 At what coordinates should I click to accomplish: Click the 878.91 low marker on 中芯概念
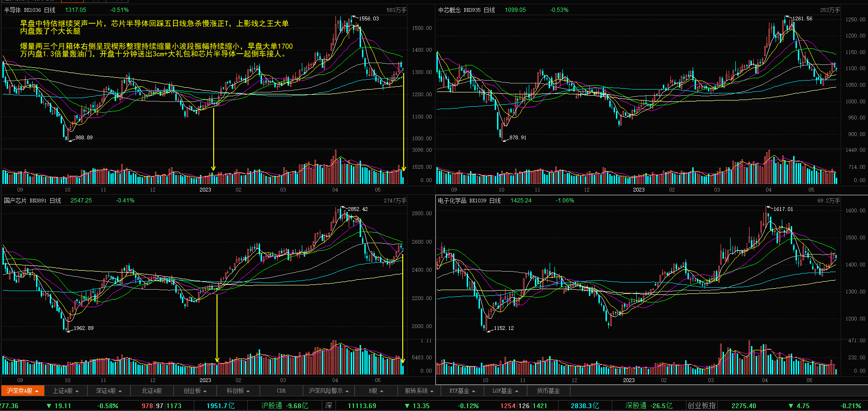[x=518, y=137]
